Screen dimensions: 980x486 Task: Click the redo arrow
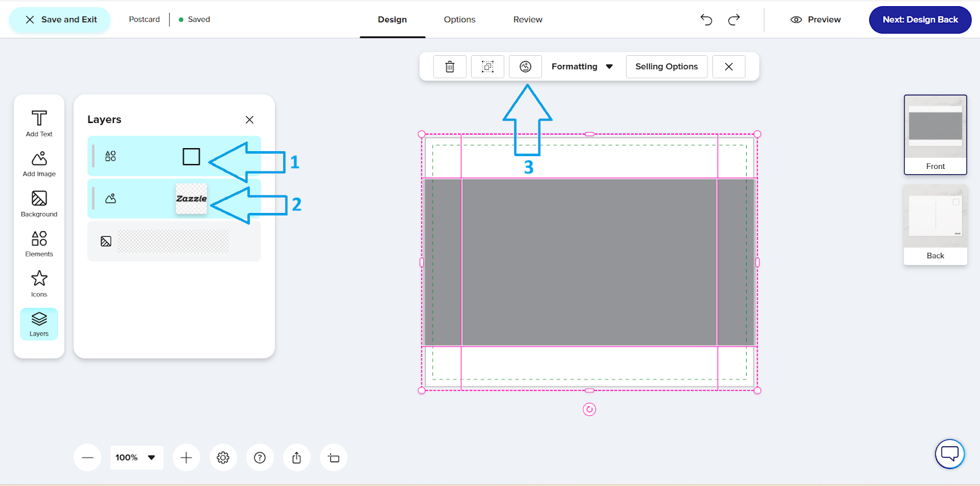pyautogui.click(x=734, y=20)
